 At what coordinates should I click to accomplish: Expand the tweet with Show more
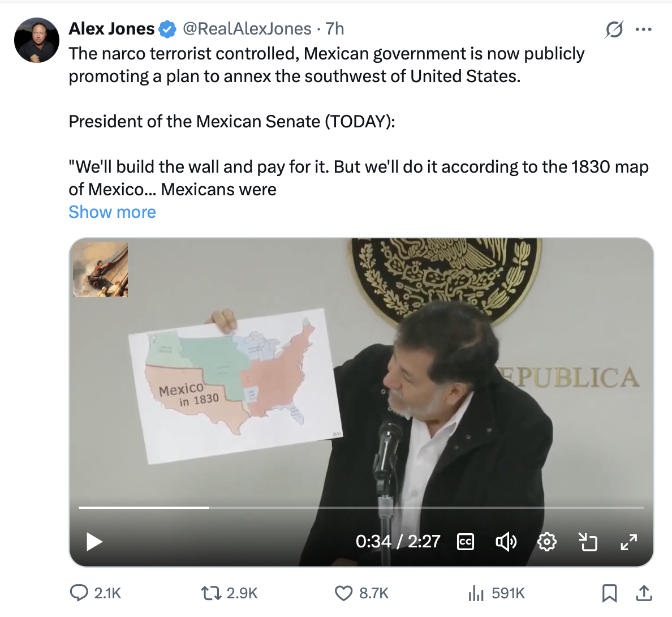[113, 212]
